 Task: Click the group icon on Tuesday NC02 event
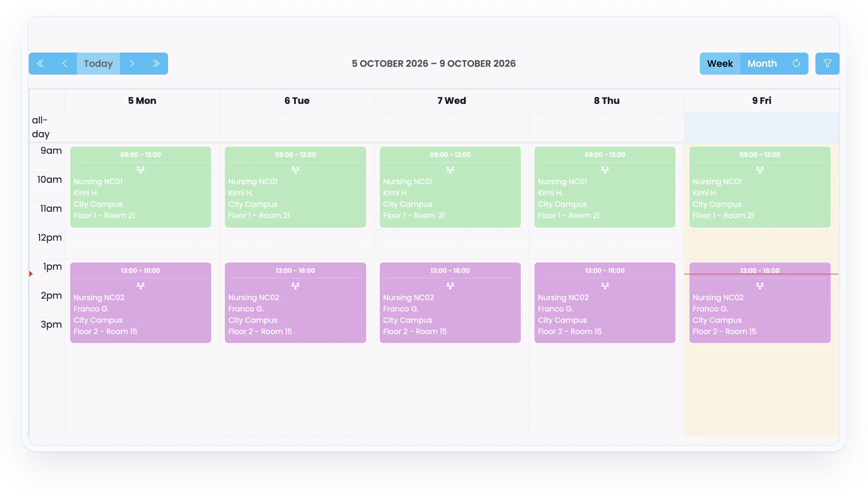click(295, 286)
